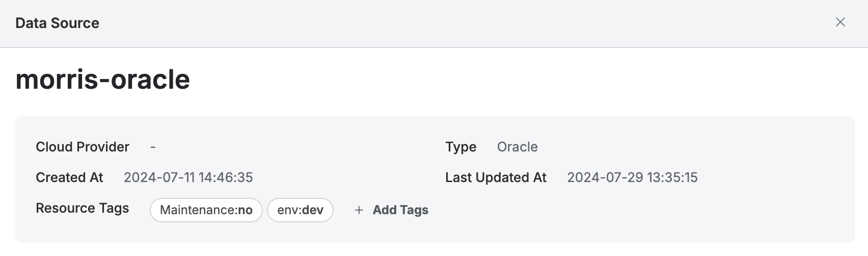The image size is (868, 256).
Task: Click the Data Source header label
Action: tap(58, 23)
